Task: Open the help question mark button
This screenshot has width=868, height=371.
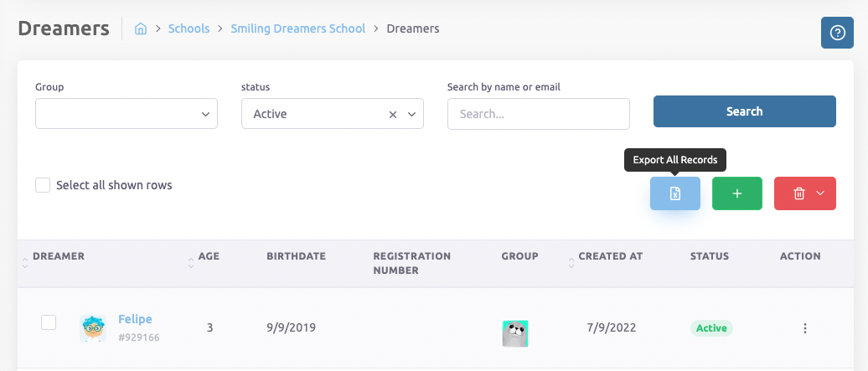Action: 837,33
